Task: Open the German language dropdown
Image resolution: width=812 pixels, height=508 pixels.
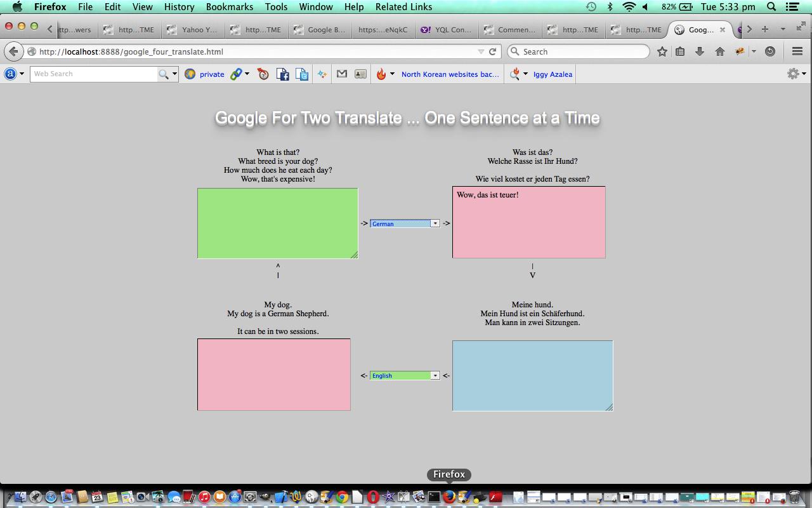Action: [405, 224]
